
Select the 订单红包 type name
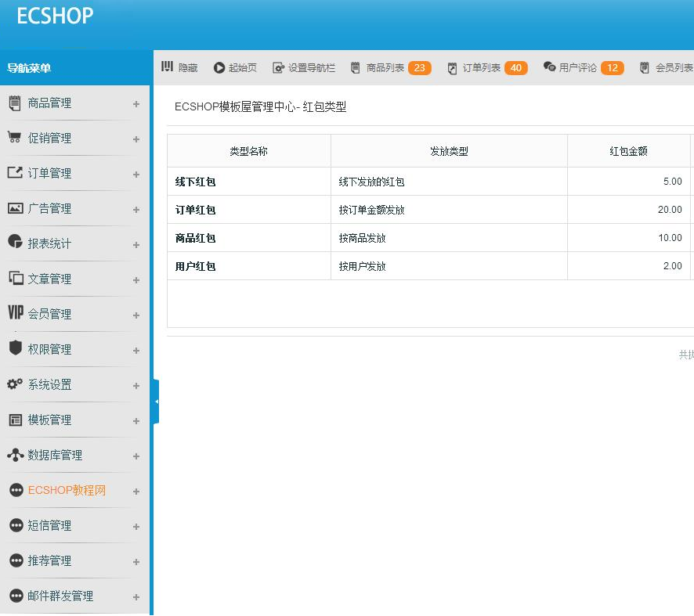coord(195,210)
